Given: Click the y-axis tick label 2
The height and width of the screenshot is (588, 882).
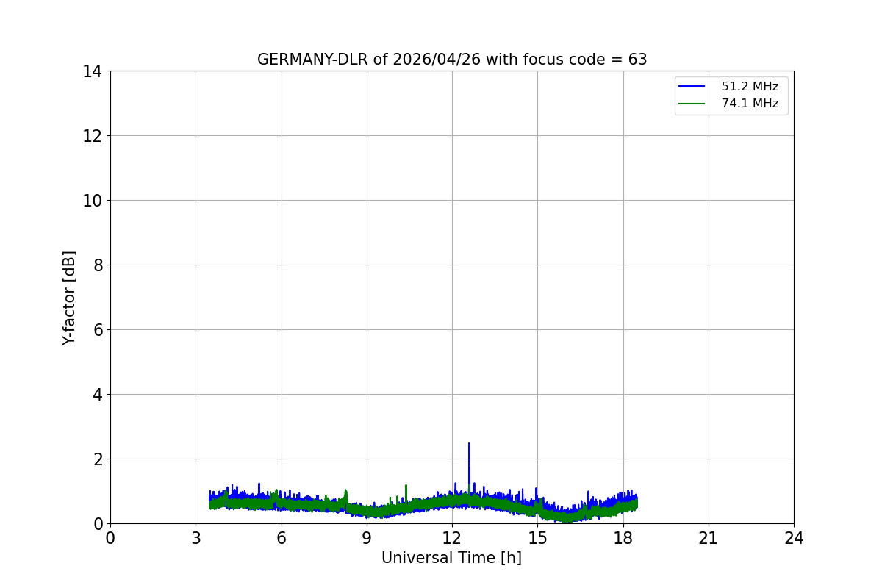Looking at the screenshot, I should click(98, 459).
